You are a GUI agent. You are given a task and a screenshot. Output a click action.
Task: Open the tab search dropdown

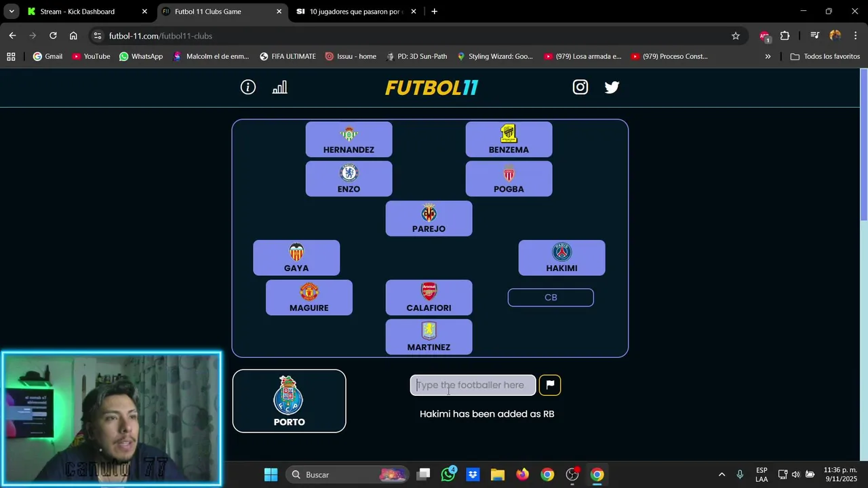tap(12, 12)
